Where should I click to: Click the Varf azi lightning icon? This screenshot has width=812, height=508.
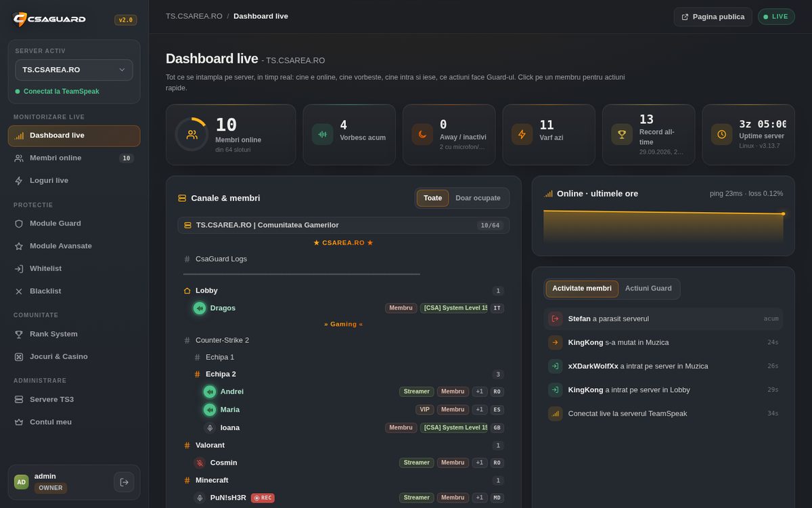[522, 134]
